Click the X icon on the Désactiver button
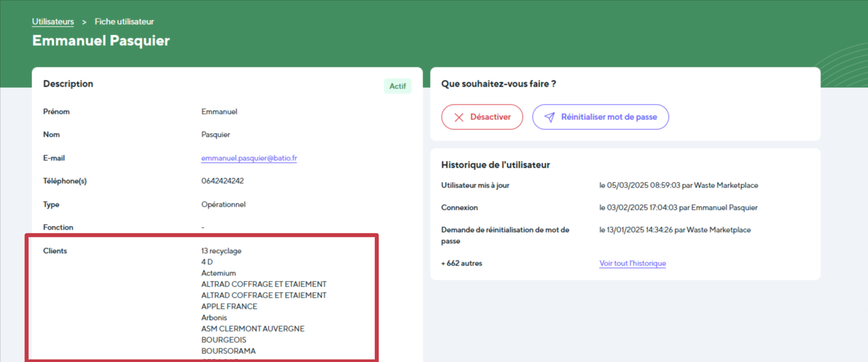Screen dimensions: 868x362 (458, 117)
